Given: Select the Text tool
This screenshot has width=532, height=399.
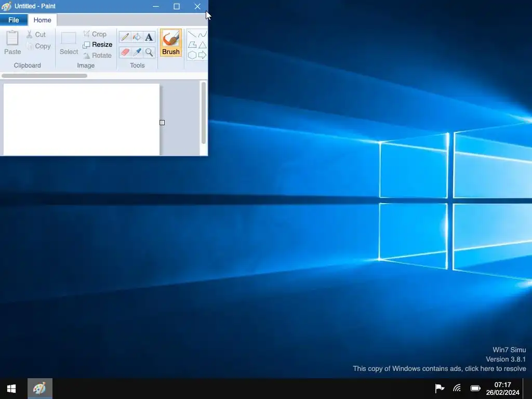Looking at the screenshot, I should (149, 37).
